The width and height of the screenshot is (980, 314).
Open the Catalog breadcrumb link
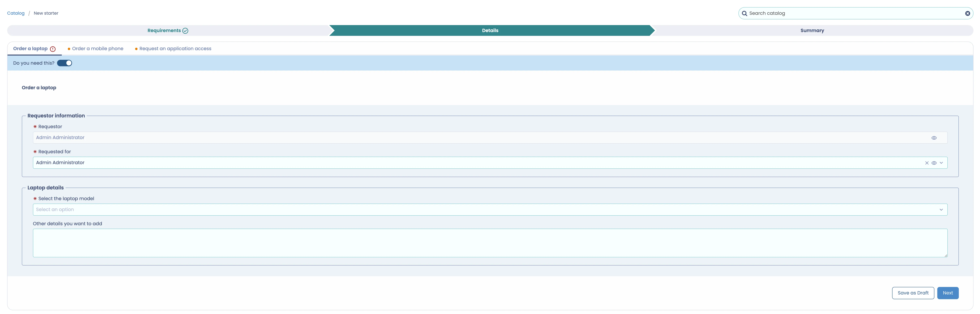16,13
